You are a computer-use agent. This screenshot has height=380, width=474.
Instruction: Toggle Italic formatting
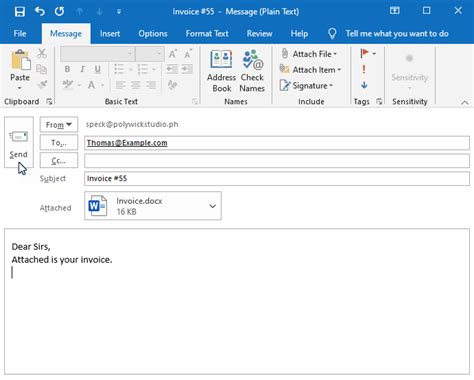(82, 69)
